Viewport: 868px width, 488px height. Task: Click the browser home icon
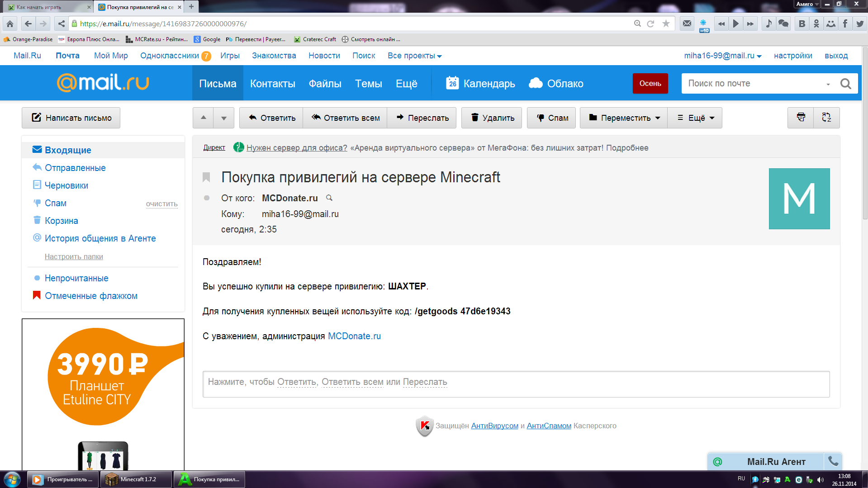(x=10, y=24)
